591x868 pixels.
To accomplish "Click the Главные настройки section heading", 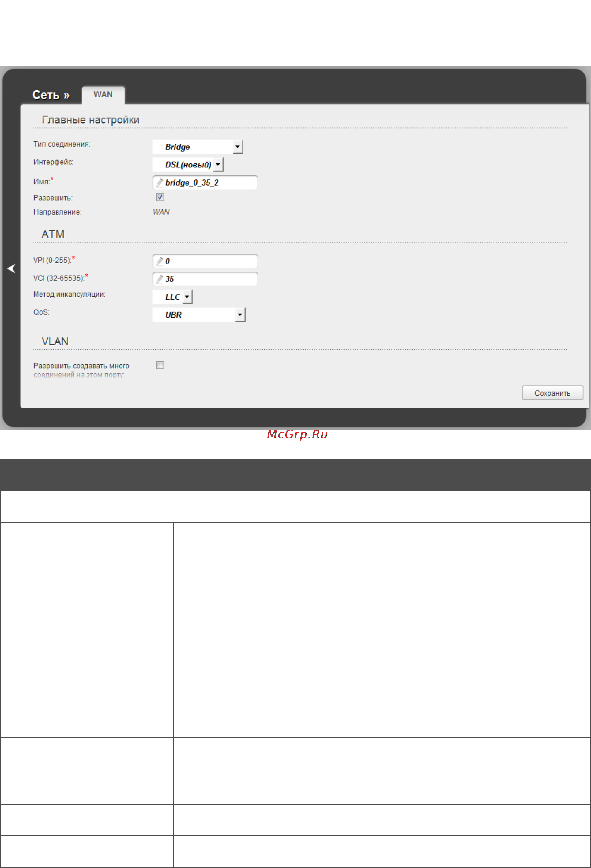I will [90, 120].
